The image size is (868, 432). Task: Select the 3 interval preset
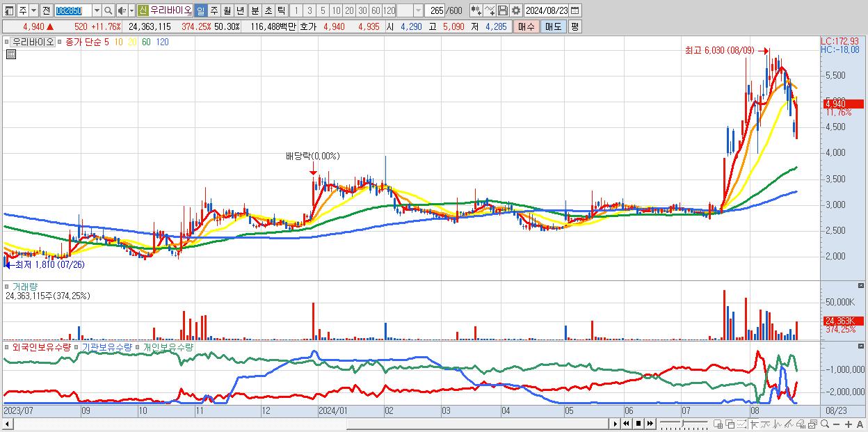[x=309, y=10]
